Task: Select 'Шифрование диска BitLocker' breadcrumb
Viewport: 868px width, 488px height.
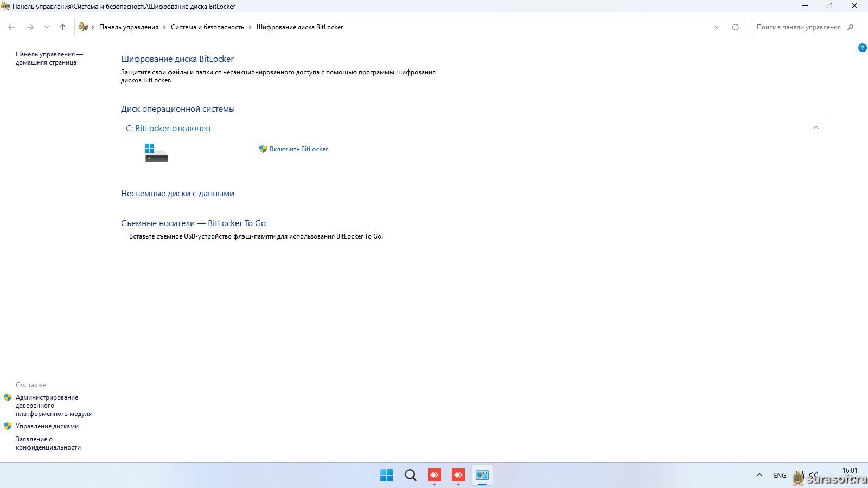Action: click(x=299, y=27)
